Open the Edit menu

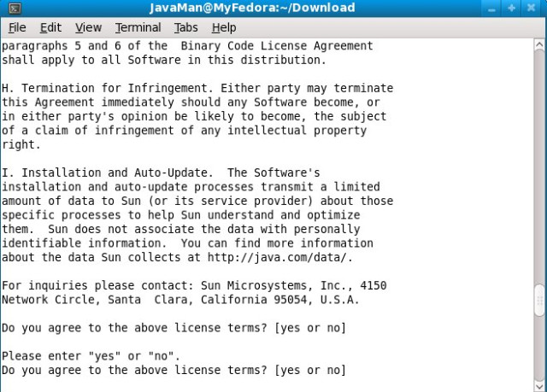point(50,27)
